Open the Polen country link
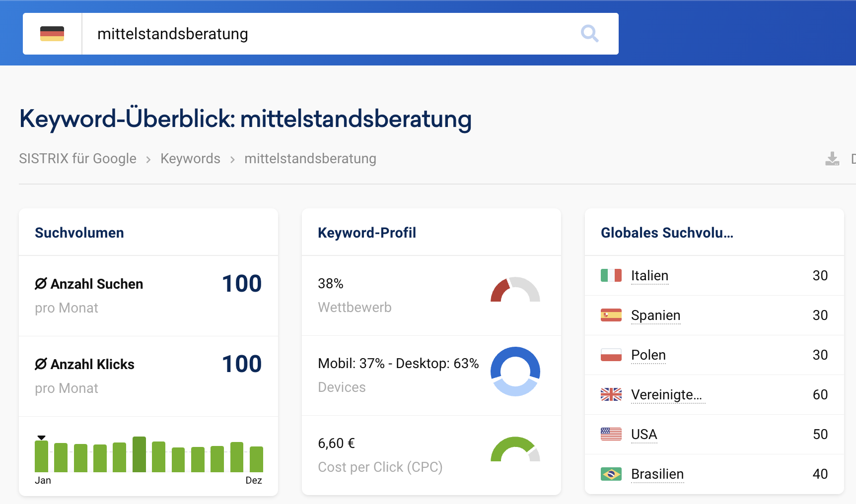The image size is (856, 504). click(648, 355)
